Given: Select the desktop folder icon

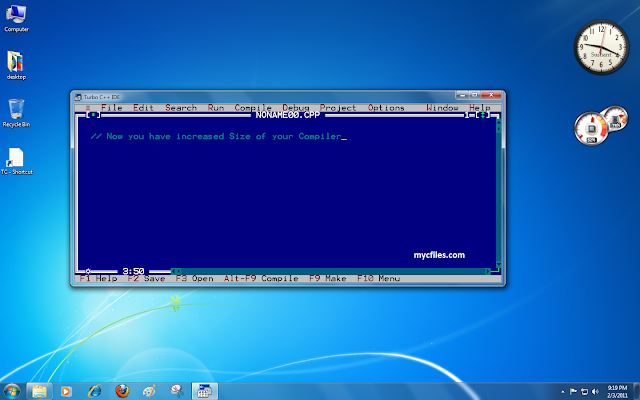Looking at the screenshot, I should (16, 65).
